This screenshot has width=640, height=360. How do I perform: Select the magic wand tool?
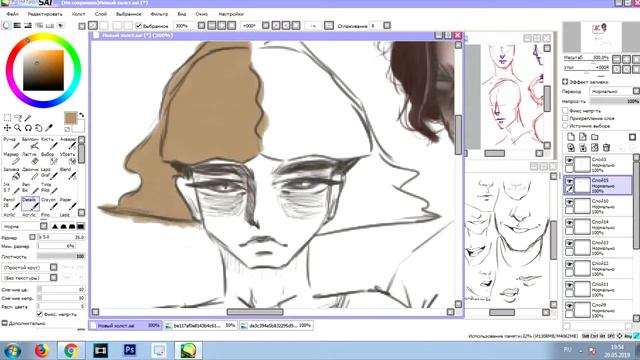click(28, 118)
